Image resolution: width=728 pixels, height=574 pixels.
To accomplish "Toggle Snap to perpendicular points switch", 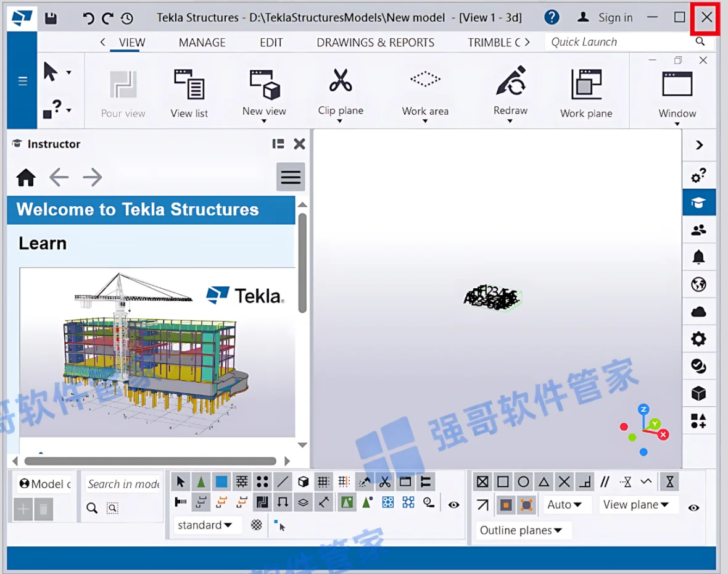I will (x=584, y=482).
